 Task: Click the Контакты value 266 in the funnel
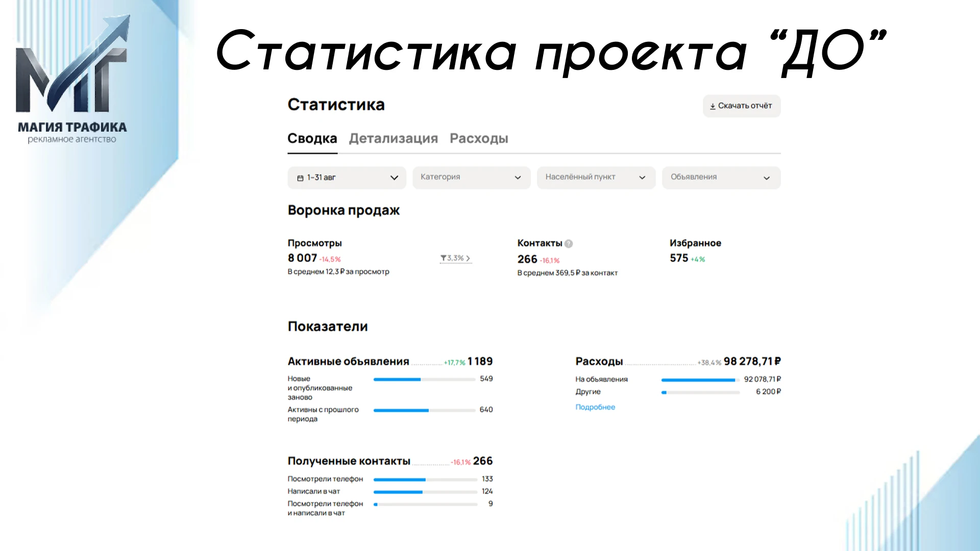click(x=527, y=259)
